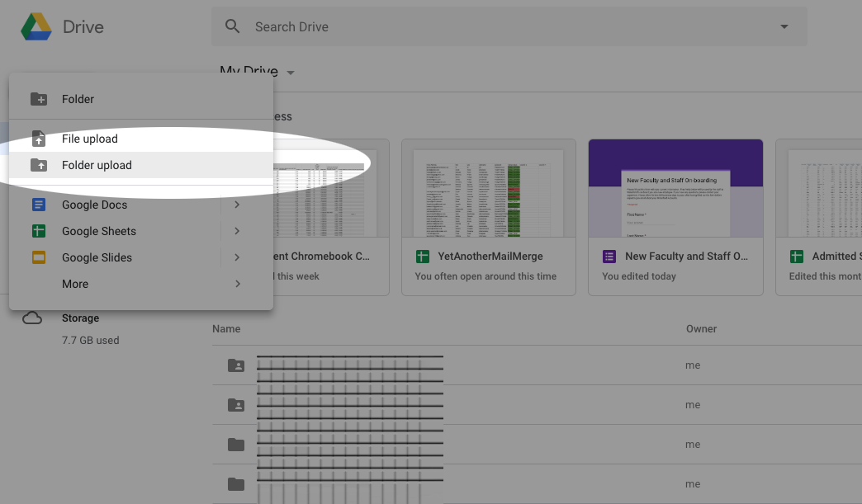Click the new Folder icon in menu
This screenshot has width=862, height=504.
(39, 99)
